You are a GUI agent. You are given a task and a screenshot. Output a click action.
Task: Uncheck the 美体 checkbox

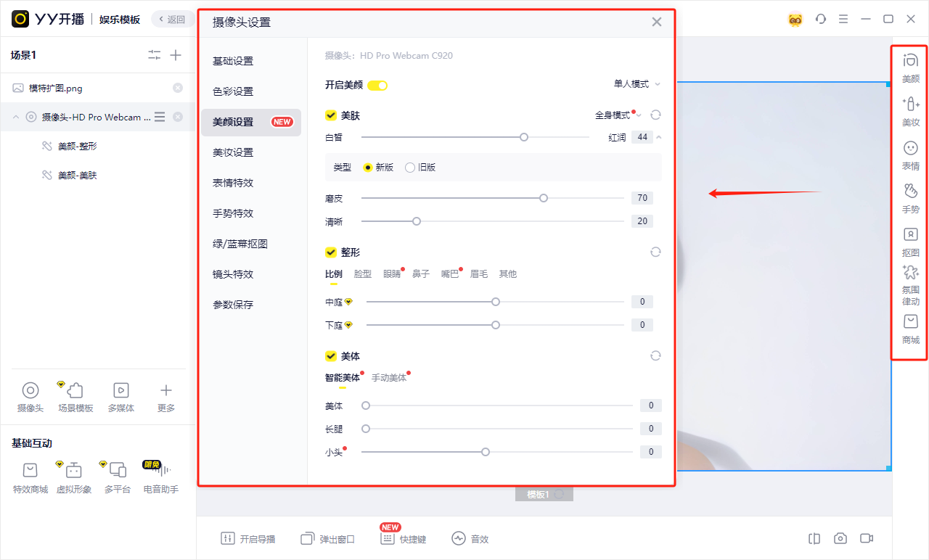coord(331,356)
